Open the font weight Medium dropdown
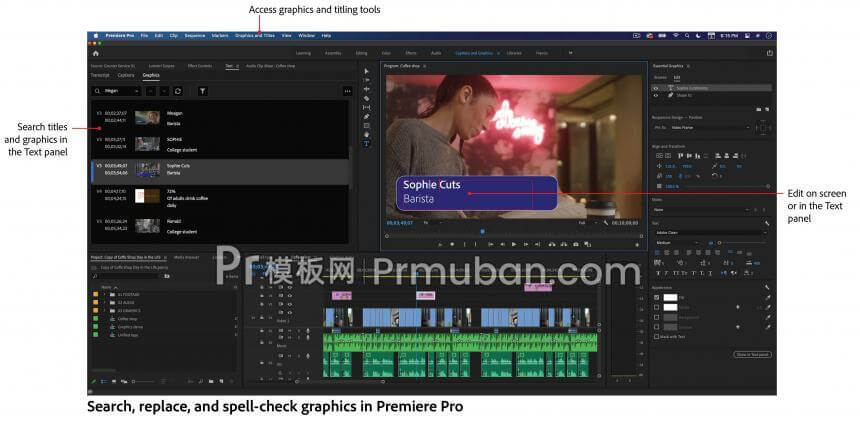 point(676,242)
